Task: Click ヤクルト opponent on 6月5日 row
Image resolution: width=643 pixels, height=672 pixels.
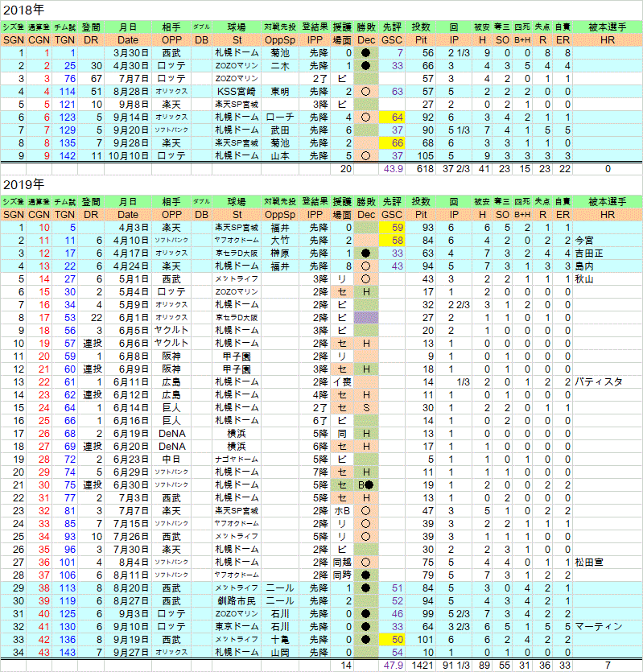Action: pyautogui.click(x=171, y=331)
